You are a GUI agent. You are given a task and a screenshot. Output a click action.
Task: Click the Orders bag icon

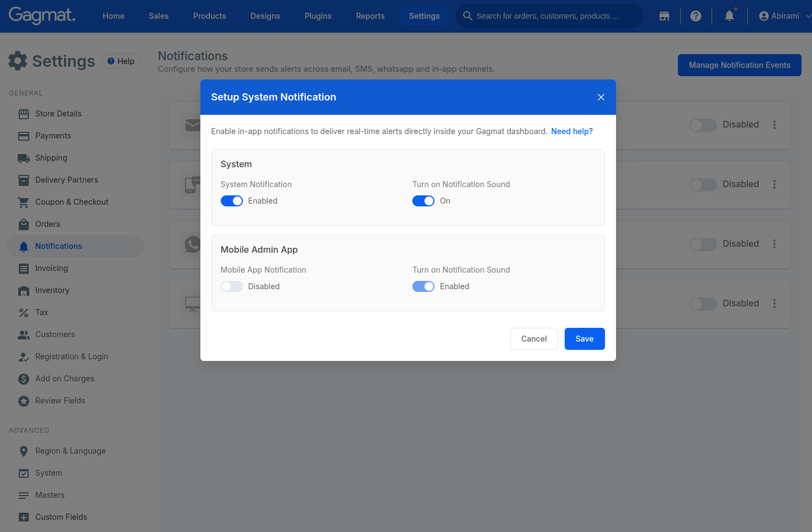pos(24,224)
